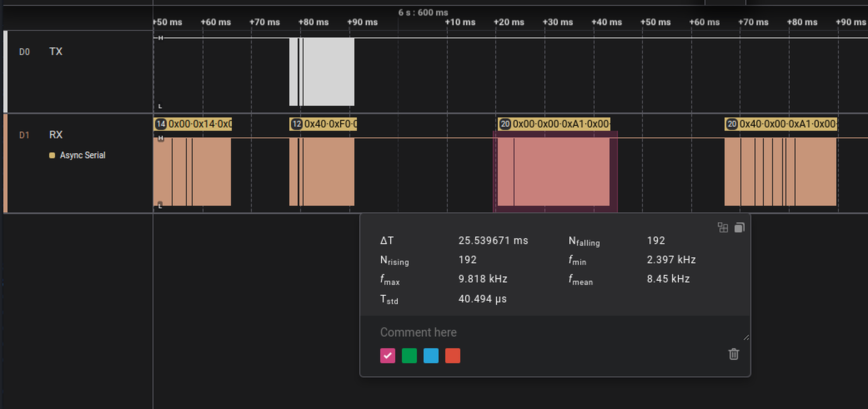Viewport: 868px width, 409px height.
Task: Click inside the Comment here field
Action: click(x=418, y=332)
